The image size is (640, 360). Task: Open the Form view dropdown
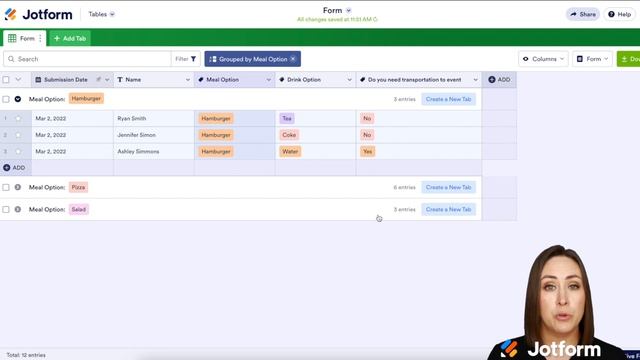[x=592, y=59]
